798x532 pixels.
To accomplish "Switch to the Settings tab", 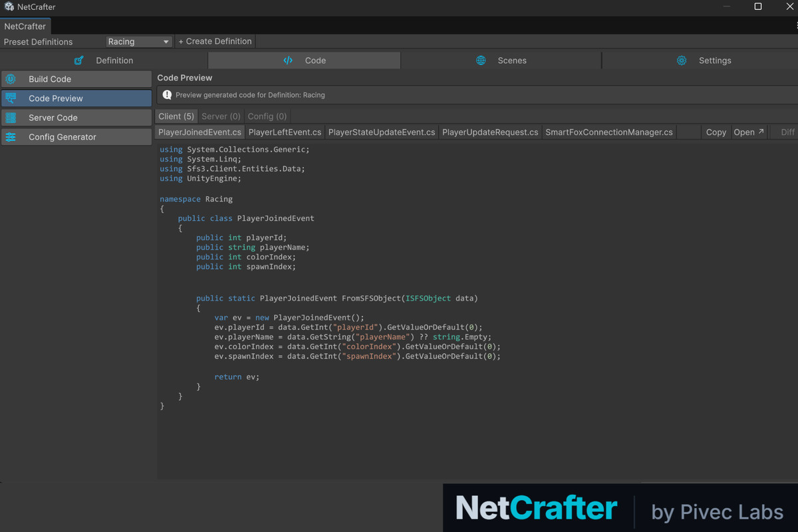I will coord(700,61).
